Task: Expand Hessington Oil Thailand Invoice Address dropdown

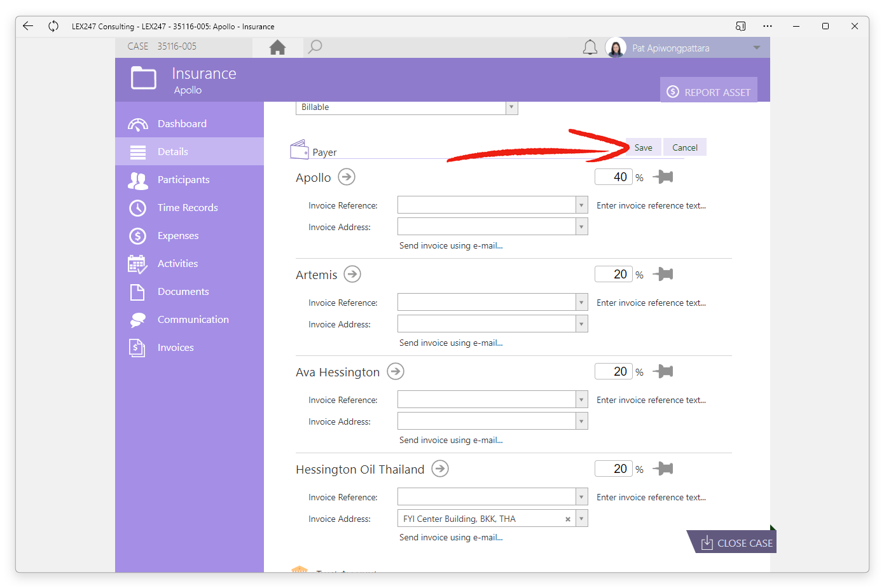Action: point(581,518)
